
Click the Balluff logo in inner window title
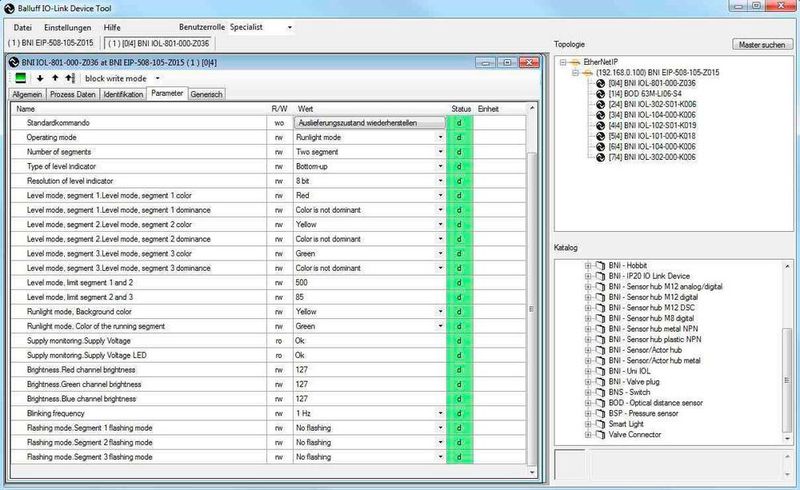14,62
